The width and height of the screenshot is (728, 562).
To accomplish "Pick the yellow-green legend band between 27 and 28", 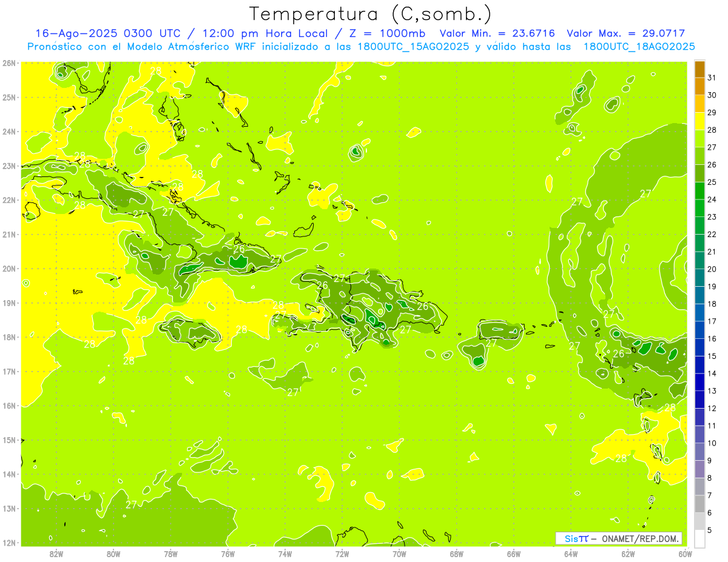I will 699,139.
